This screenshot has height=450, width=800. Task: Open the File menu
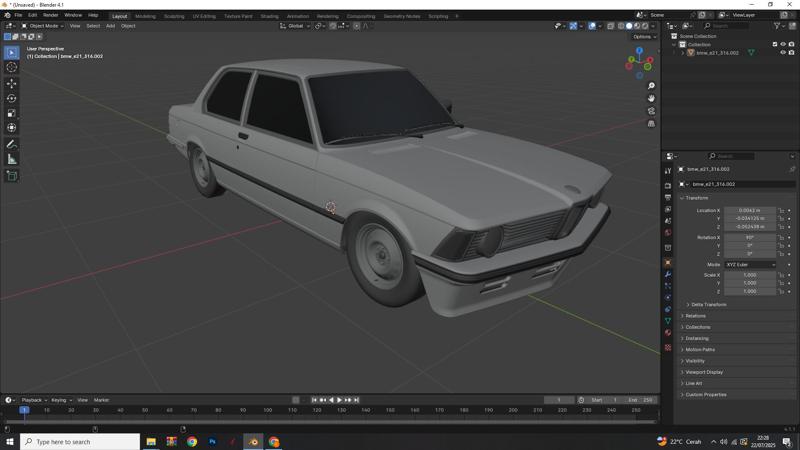[18, 15]
